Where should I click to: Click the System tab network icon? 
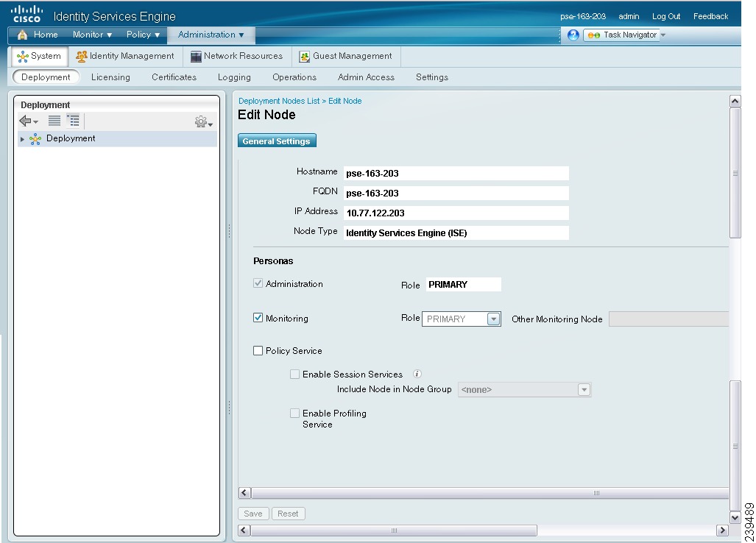pos(23,57)
